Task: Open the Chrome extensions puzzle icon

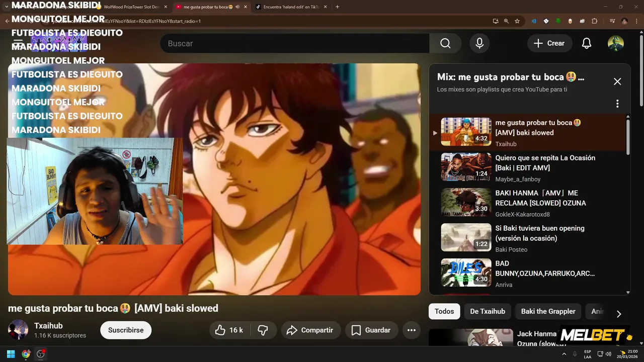Action: point(594,21)
